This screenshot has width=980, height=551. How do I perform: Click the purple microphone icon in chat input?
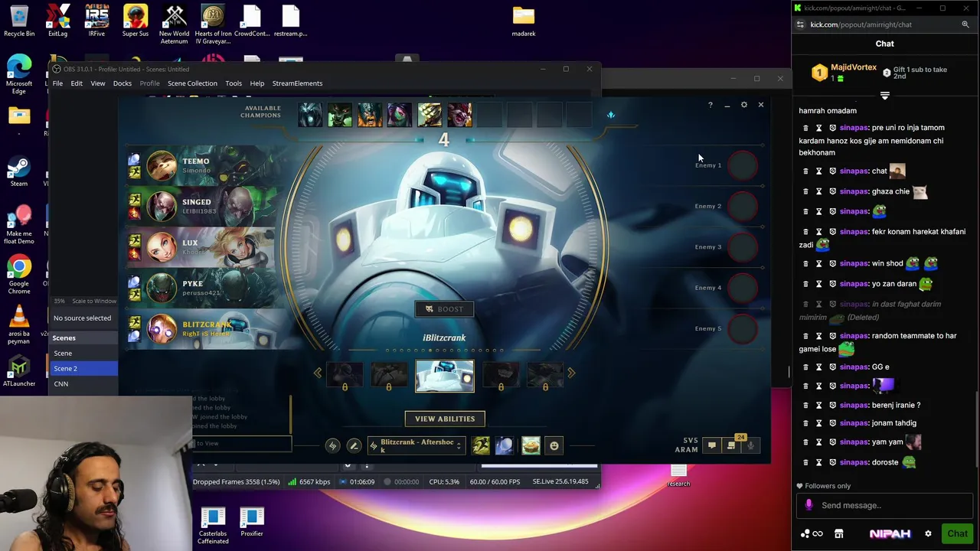click(x=808, y=505)
